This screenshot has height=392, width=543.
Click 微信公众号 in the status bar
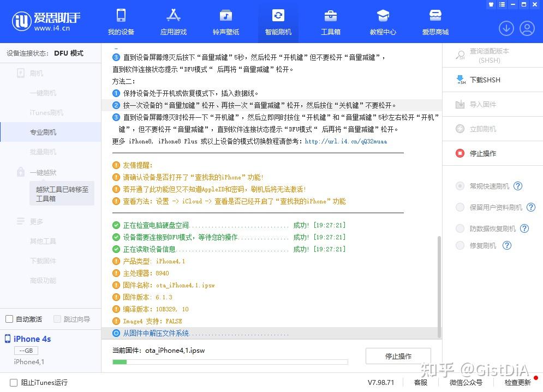466,382
